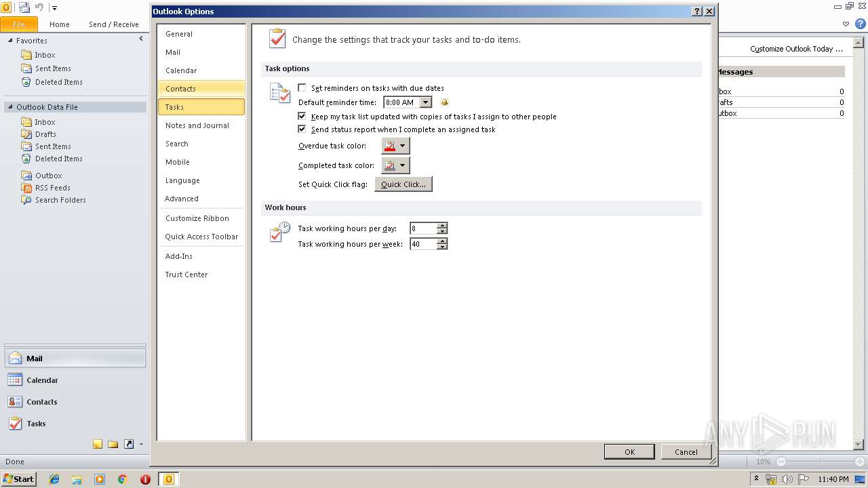Select Advanced options category
The width and height of the screenshot is (868, 488).
click(x=201, y=199)
